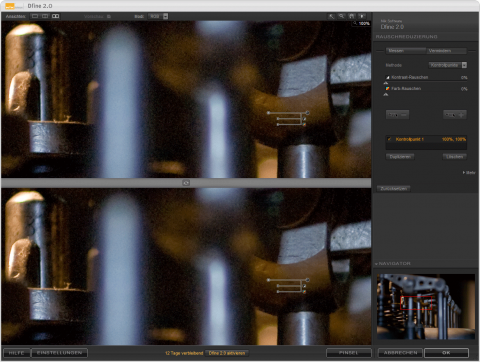This screenshot has height=362, width=480.
Task: Select the side-by-side preview view icon
Action: pyautogui.click(x=56, y=16)
